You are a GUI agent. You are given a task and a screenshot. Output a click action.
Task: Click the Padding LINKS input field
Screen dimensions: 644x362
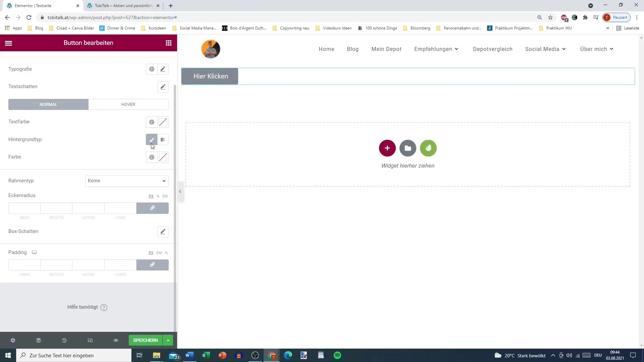click(x=120, y=265)
